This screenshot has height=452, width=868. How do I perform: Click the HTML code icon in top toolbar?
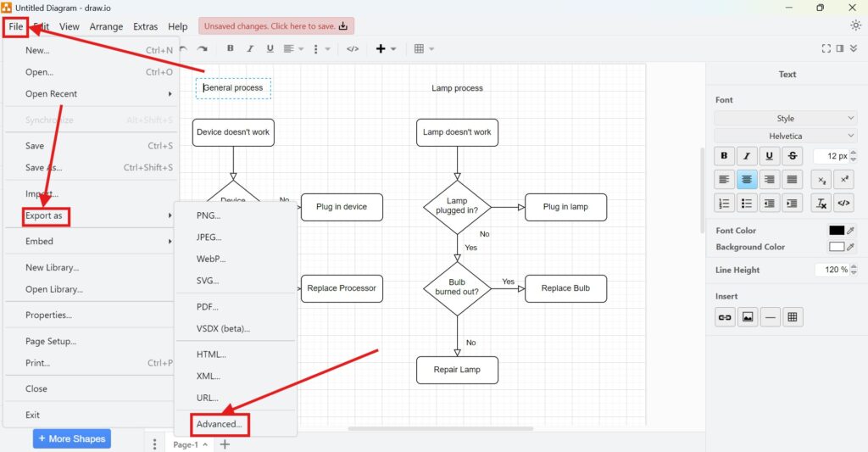coord(353,49)
